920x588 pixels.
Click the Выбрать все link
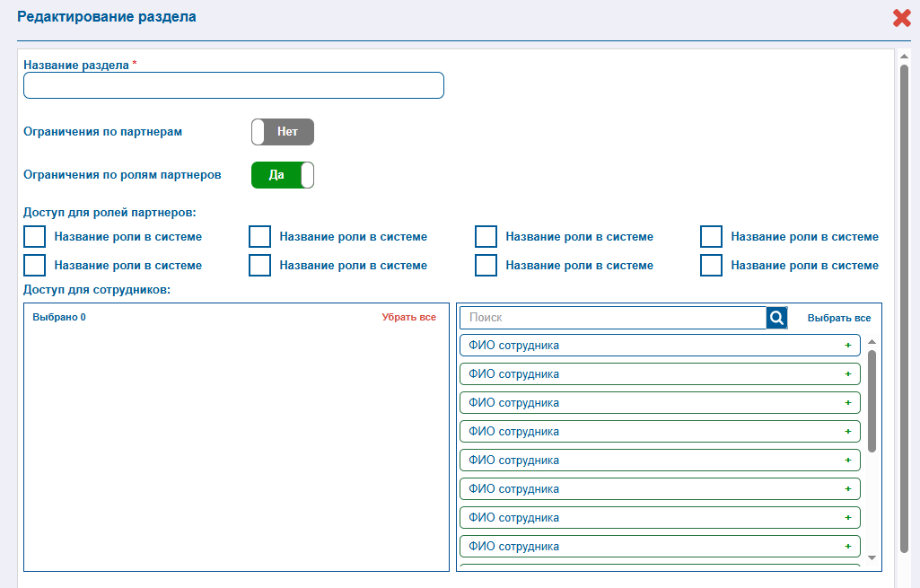839,318
